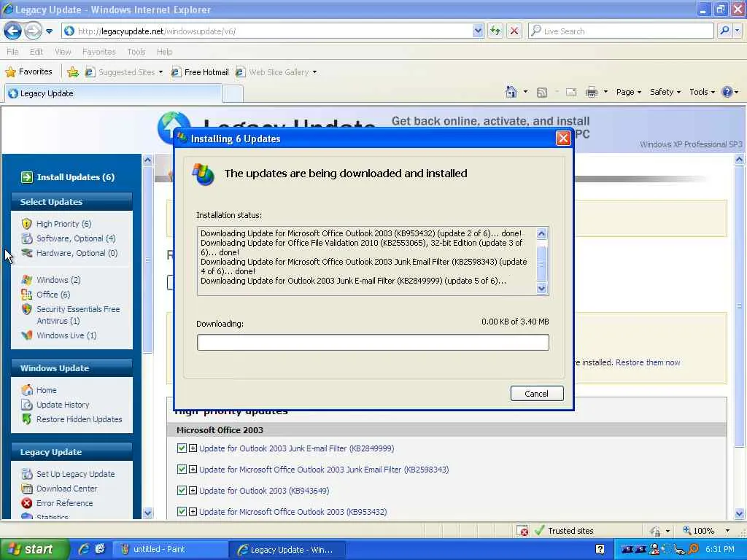This screenshot has width=747, height=560.
Task: Expand the address bar history dropdown
Action: 478,31
